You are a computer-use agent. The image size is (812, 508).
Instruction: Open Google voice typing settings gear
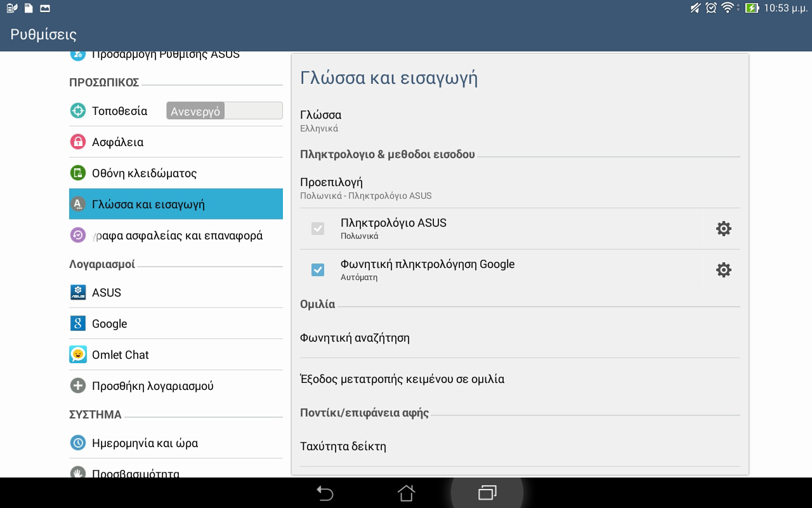[723, 270]
